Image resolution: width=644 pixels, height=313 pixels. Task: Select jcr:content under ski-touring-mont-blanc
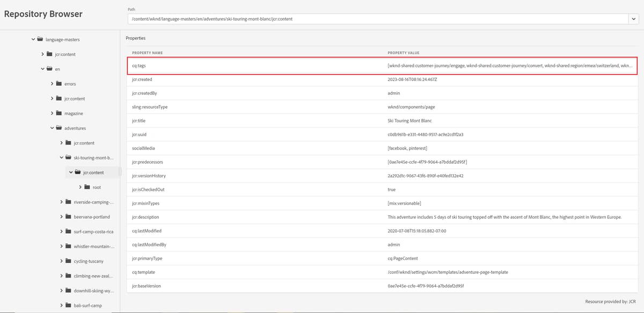pos(94,172)
